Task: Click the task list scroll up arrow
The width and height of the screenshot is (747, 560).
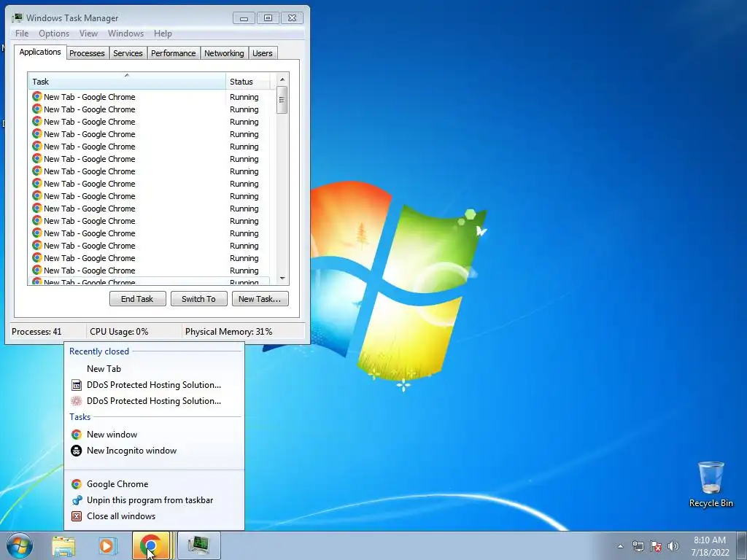Action: pyautogui.click(x=282, y=79)
